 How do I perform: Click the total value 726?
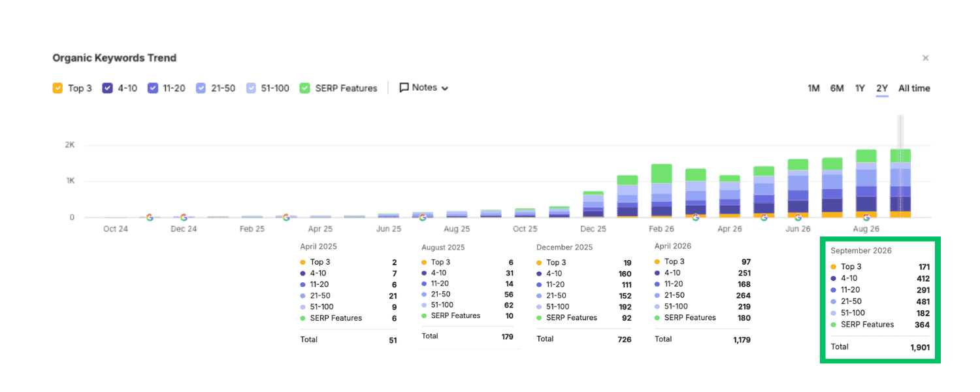[624, 340]
